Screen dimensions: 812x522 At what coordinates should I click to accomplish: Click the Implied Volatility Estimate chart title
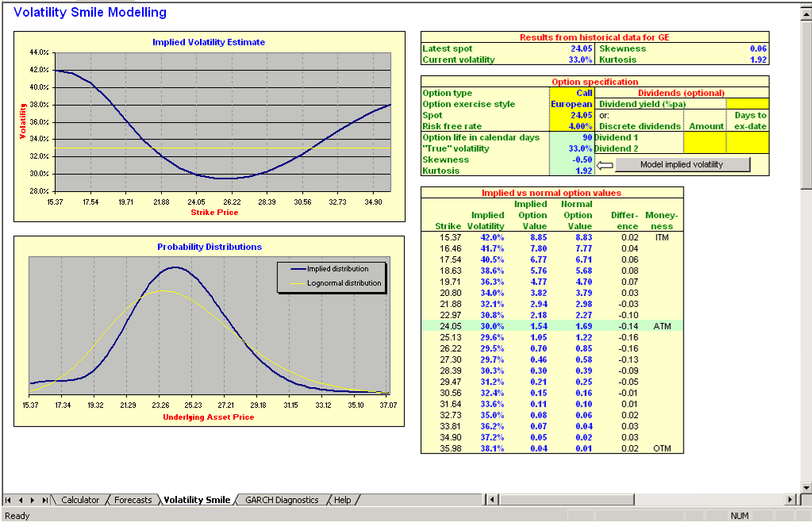[x=209, y=42]
